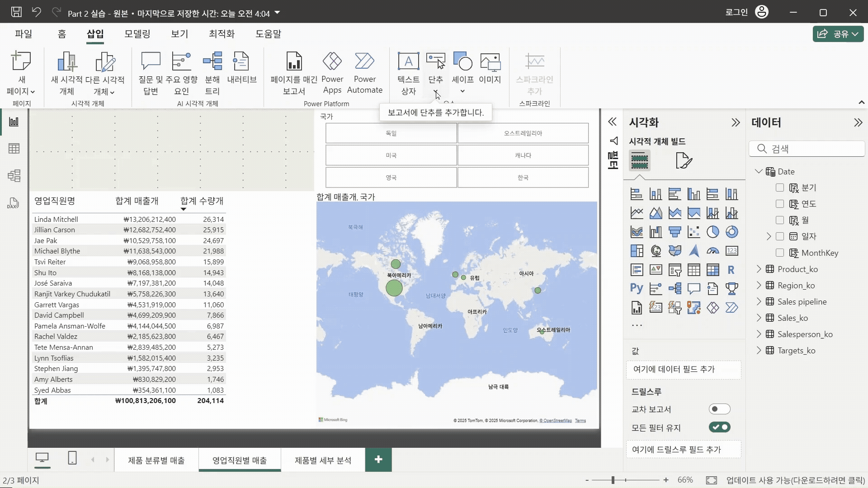Switch to 제품별 세부 분석 page tab
The width and height of the screenshot is (868, 488).
[323, 460]
